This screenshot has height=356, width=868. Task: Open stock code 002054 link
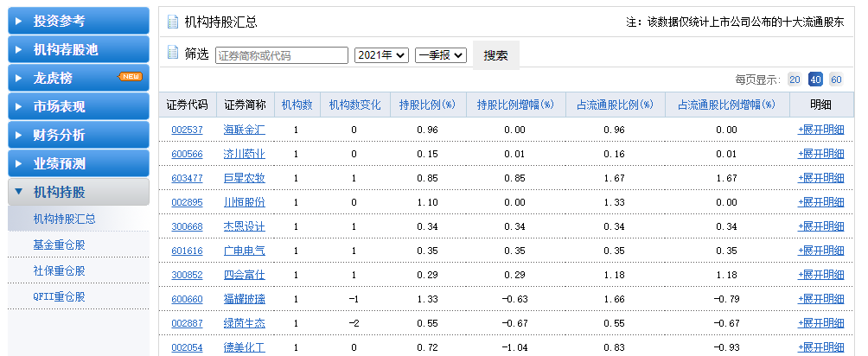[x=187, y=347]
